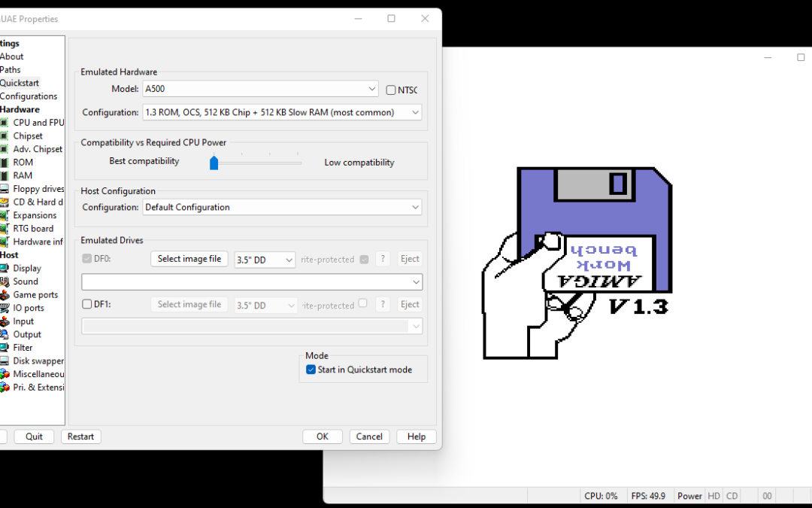Open the Disk swapper page
The height and width of the screenshot is (508, 812).
tap(38, 360)
